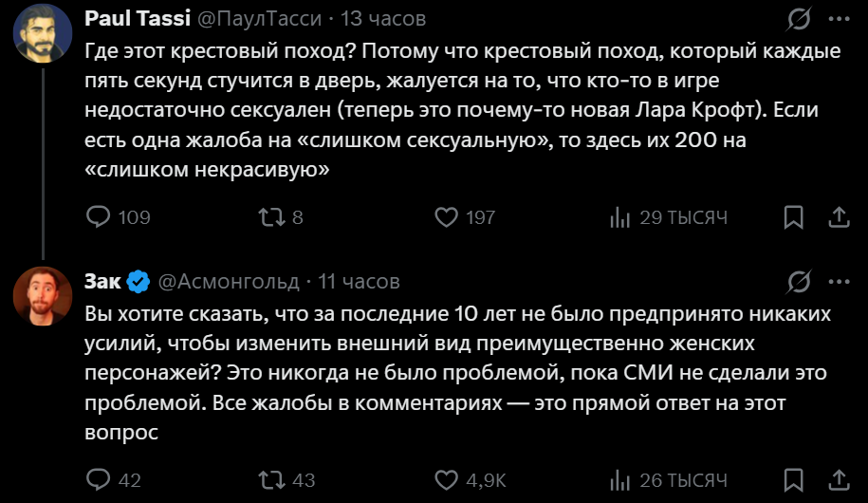Like Зак's reply with 4,9K likes
Viewport: 868px width, 503px height.
pyautogui.click(x=446, y=479)
